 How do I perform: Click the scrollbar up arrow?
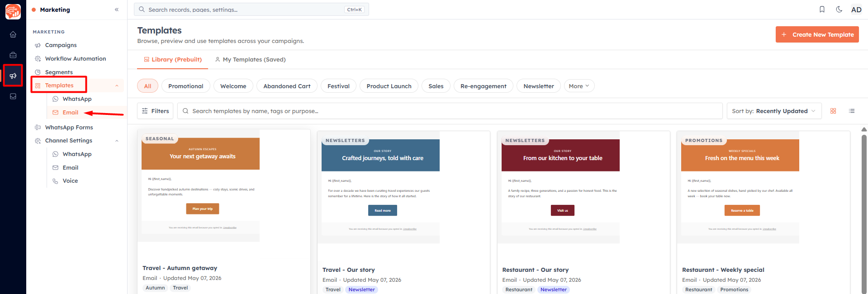click(864, 129)
